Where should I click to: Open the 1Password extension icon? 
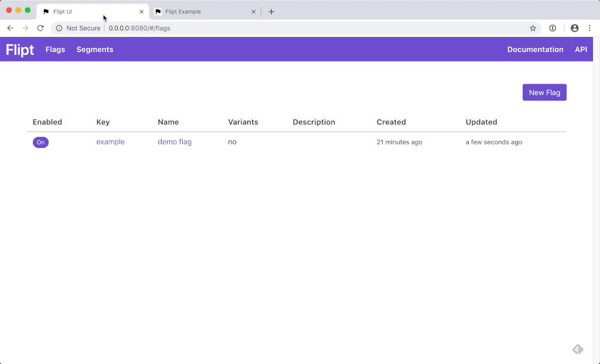553,28
